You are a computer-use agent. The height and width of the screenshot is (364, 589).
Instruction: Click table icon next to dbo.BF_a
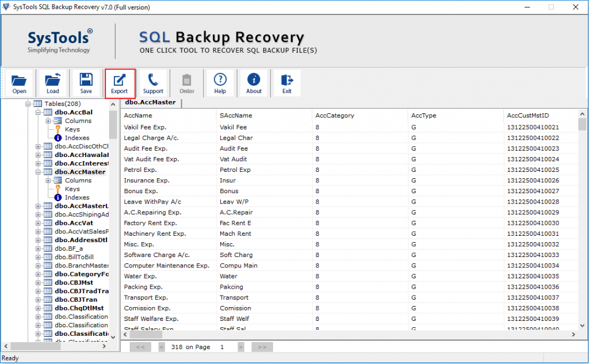click(x=48, y=248)
